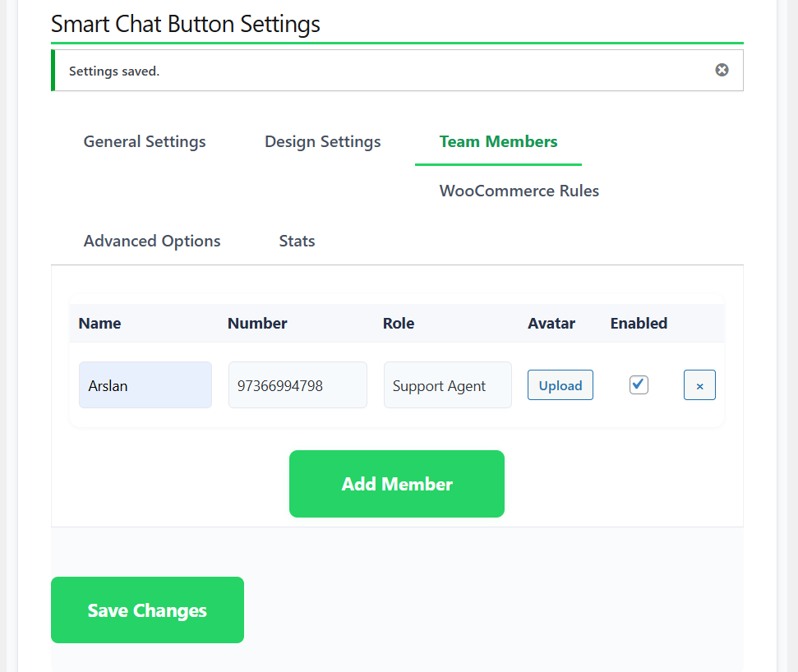Select the Team Members tab
This screenshot has height=672, width=798.
tap(498, 141)
